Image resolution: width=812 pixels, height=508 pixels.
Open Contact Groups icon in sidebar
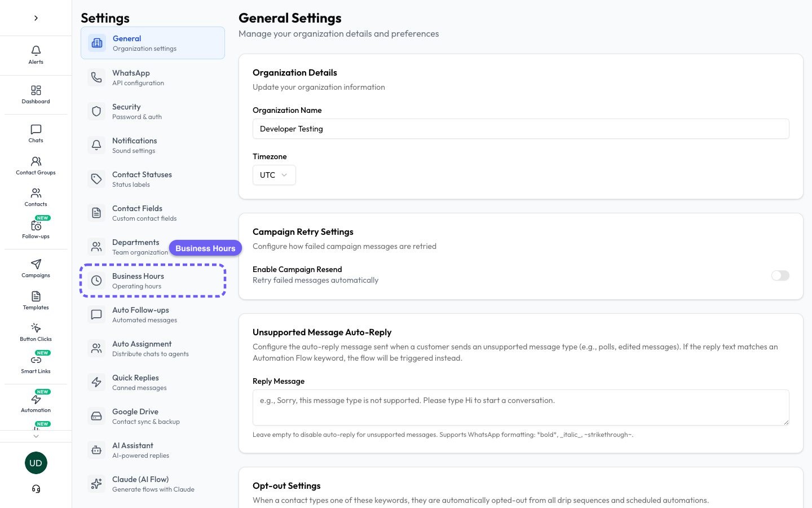pos(36,161)
